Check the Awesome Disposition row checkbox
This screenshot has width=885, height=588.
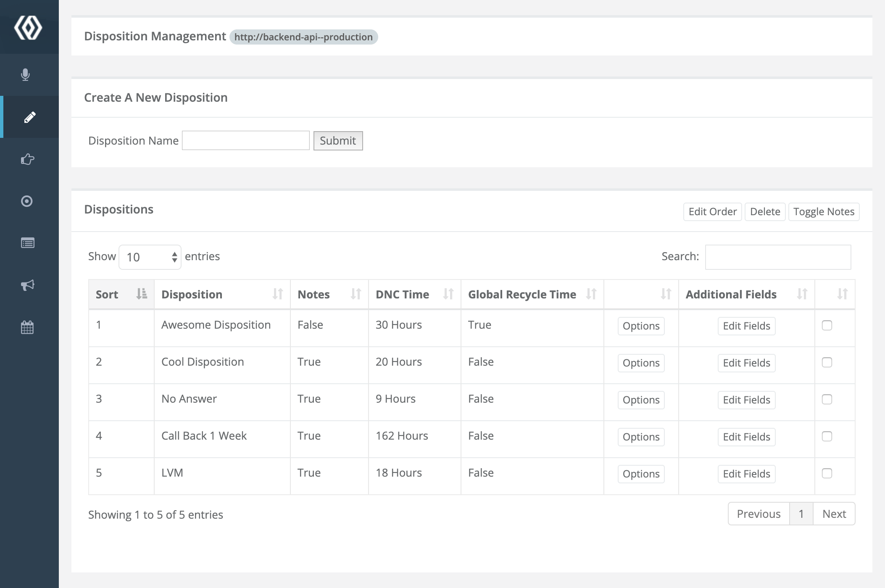827,325
